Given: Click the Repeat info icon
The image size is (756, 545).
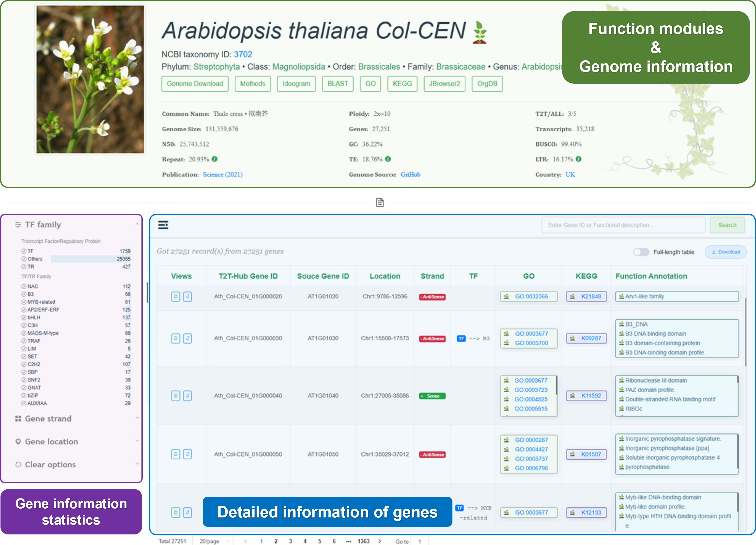Looking at the screenshot, I should point(215,159).
